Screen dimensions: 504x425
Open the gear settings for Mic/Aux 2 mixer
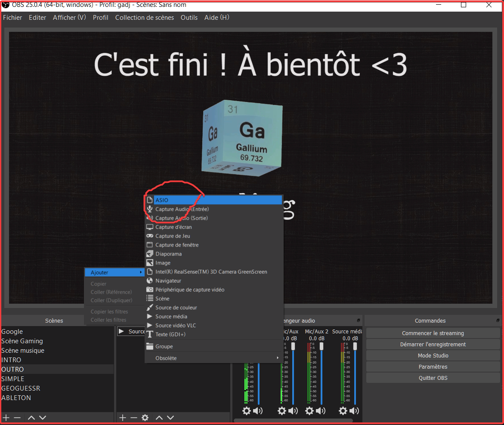click(x=309, y=411)
